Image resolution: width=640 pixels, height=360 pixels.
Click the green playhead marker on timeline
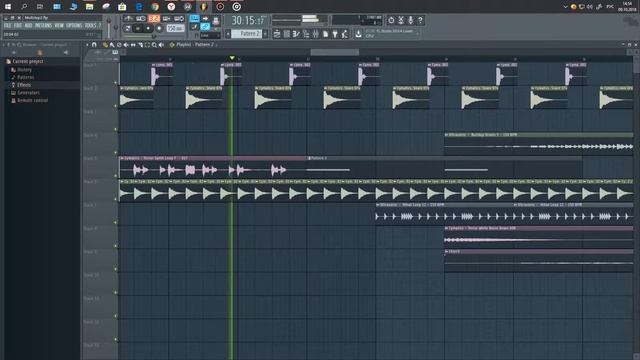[x=232, y=58]
